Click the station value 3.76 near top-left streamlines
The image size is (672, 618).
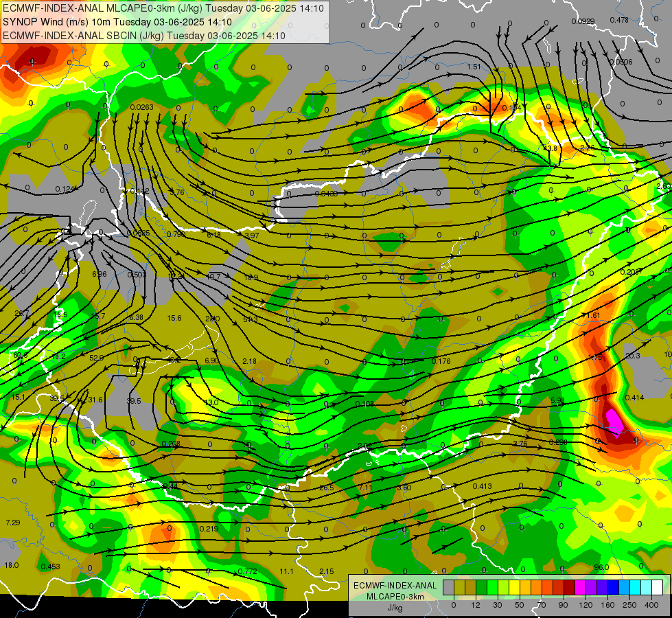[177, 192]
